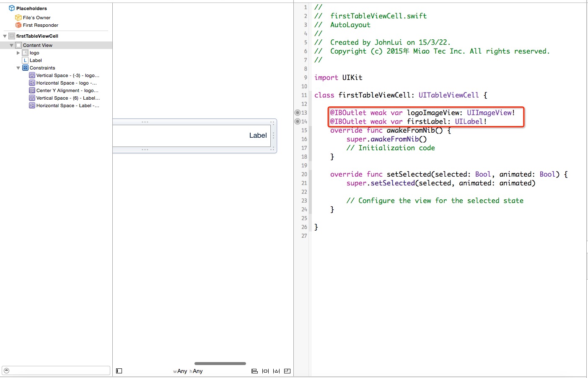The width and height of the screenshot is (588, 378).
Task: Click the Copyright comment line
Action: point(432,51)
